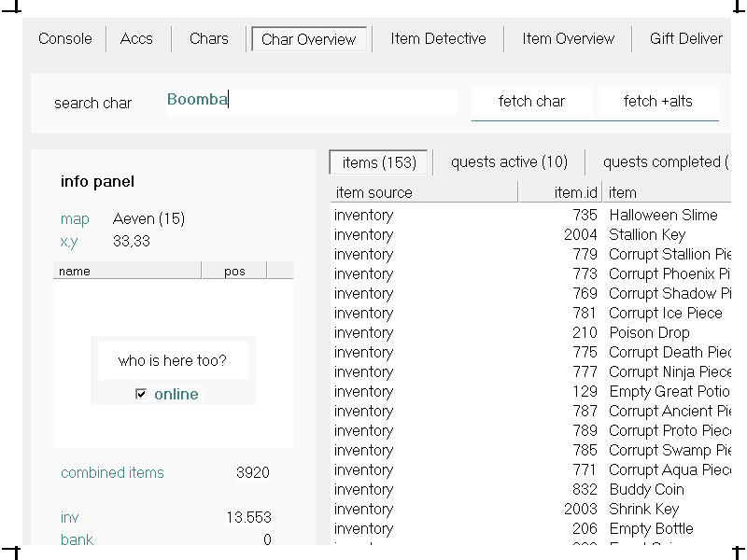Click the search char input field
Screen dimensions: 747x560
(x=311, y=101)
